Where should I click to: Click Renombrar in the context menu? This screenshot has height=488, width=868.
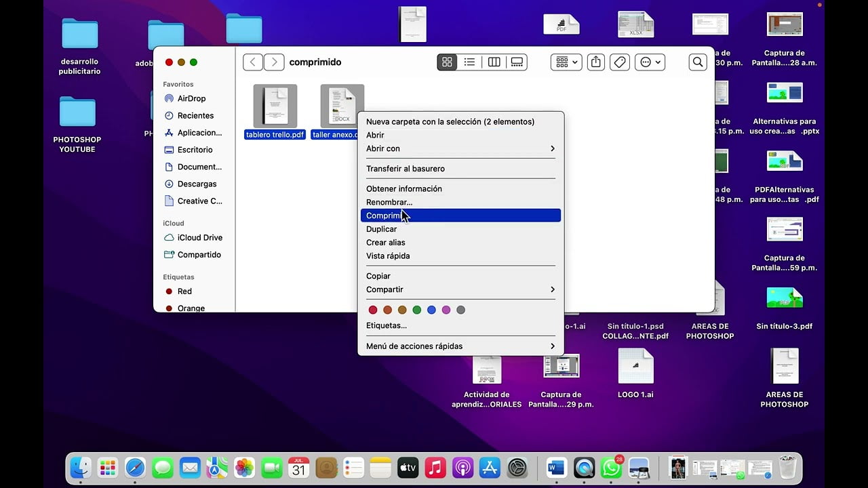tap(389, 202)
